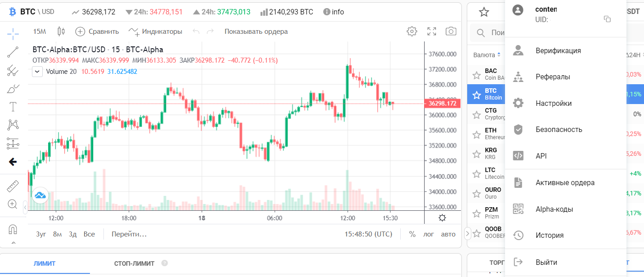
Task: Click the 36298.172 current price label
Action: click(x=442, y=104)
